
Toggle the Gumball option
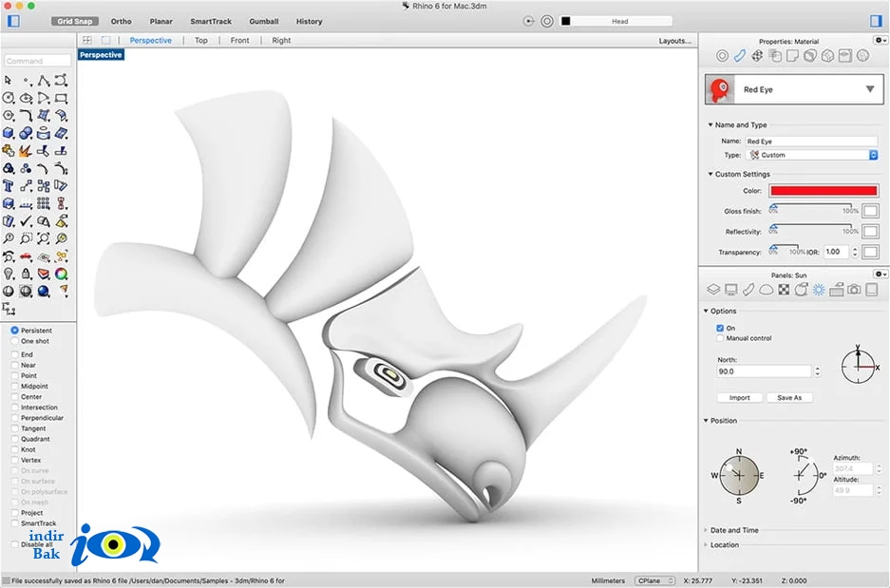pyautogui.click(x=264, y=21)
